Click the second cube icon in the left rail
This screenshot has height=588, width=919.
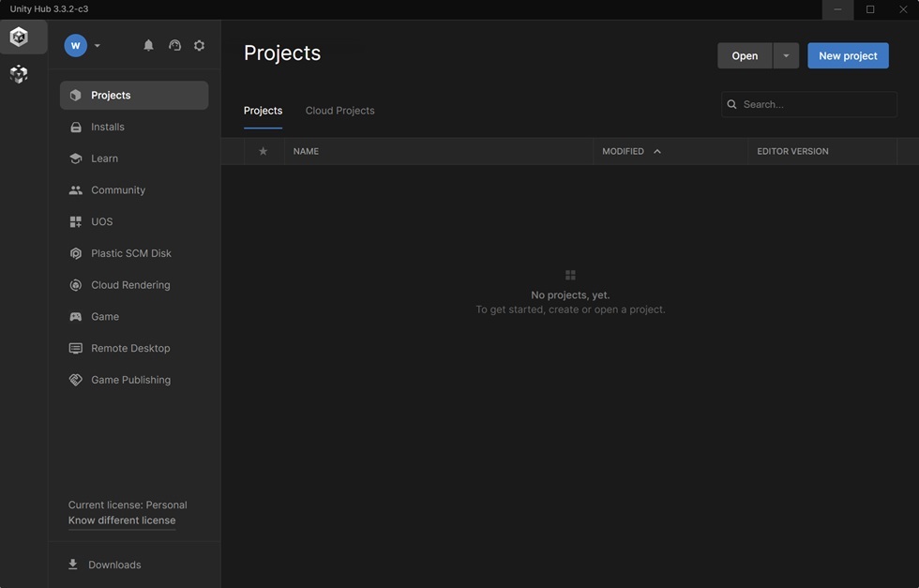coord(19,74)
